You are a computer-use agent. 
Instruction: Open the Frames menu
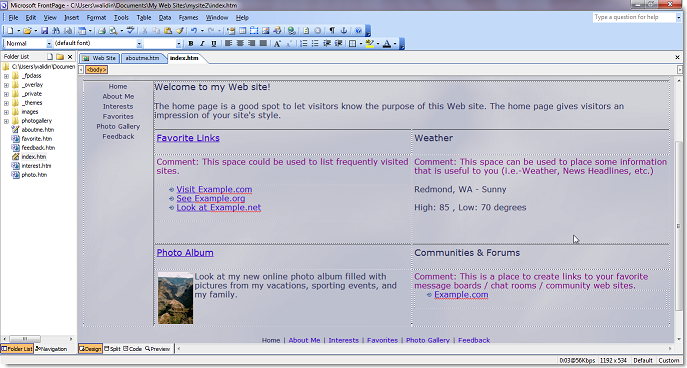(188, 18)
